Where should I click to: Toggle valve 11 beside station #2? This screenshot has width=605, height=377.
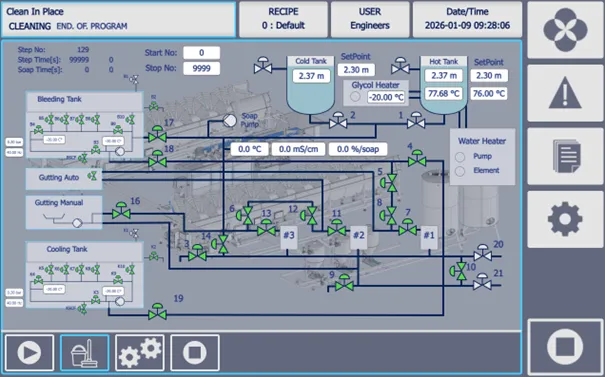[336, 228]
